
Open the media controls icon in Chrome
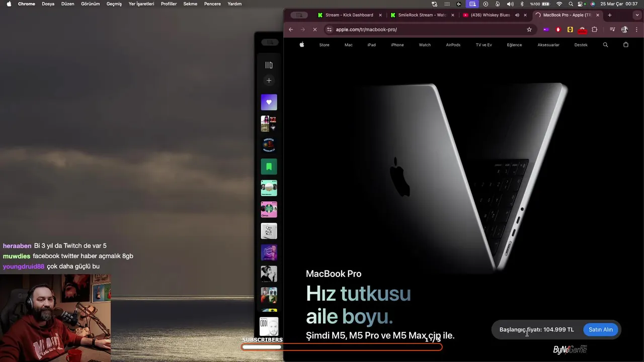(x=612, y=30)
